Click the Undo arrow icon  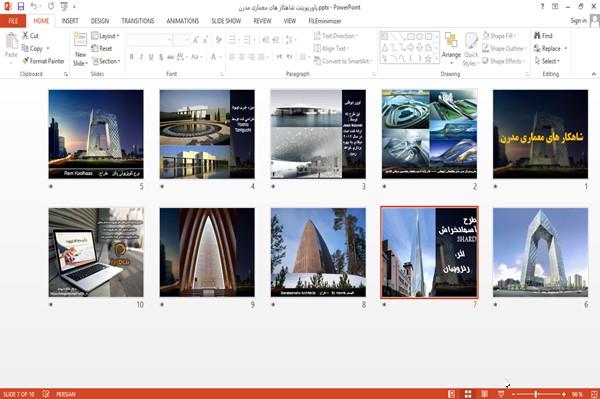click(x=34, y=6)
